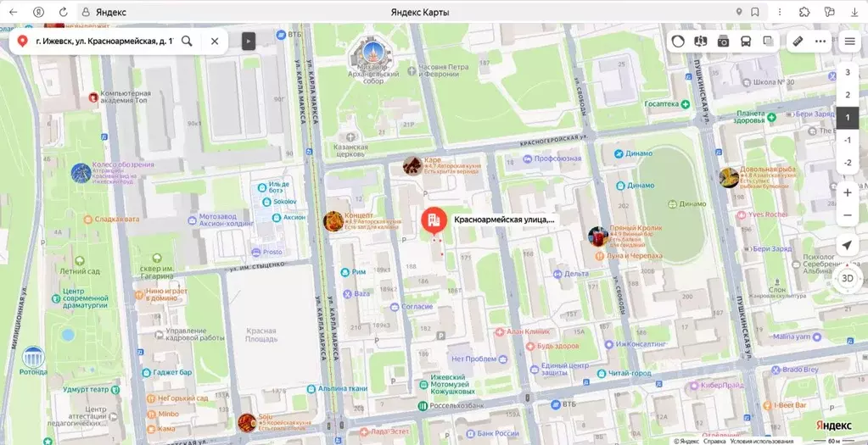Image resolution: width=868 pixels, height=445 pixels.
Task: Show photos layer with the camera icon
Action: (x=723, y=41)
